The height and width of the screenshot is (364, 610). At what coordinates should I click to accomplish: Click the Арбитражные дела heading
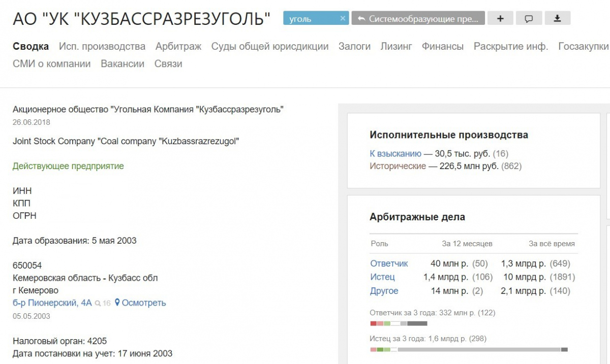click(417, 217)
